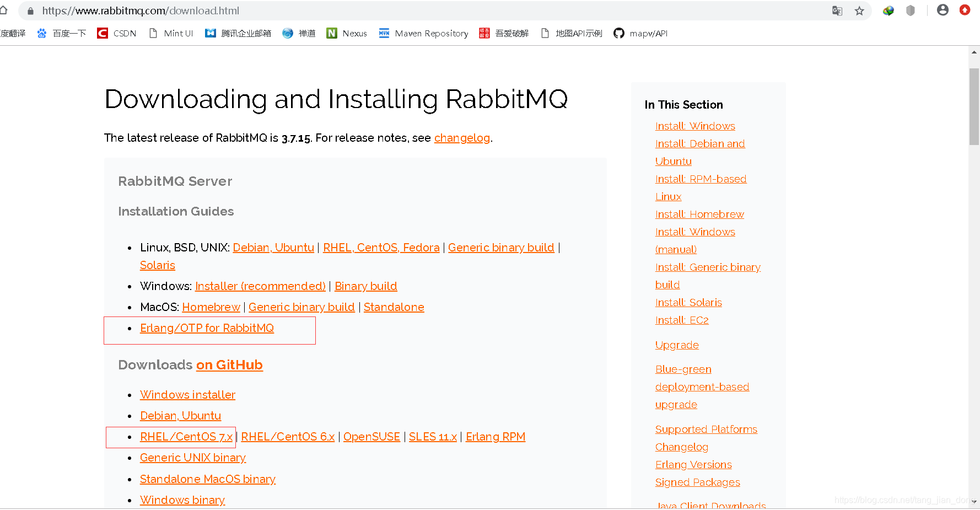Open the RHEL, CentOS, Fedora guide link
The height and width of the screenshot is (510, 980).
pos(381,248)
